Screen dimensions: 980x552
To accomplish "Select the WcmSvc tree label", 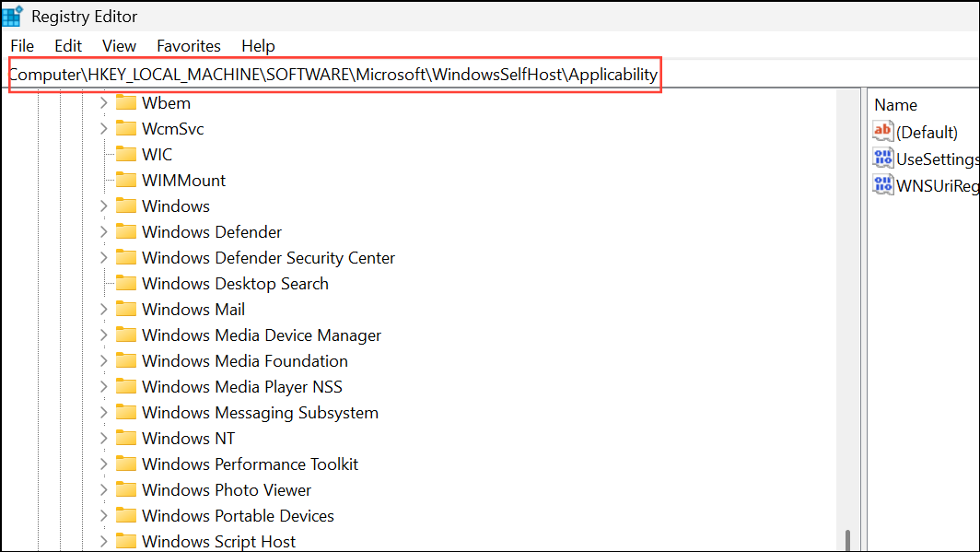I will tap(172, 129).
